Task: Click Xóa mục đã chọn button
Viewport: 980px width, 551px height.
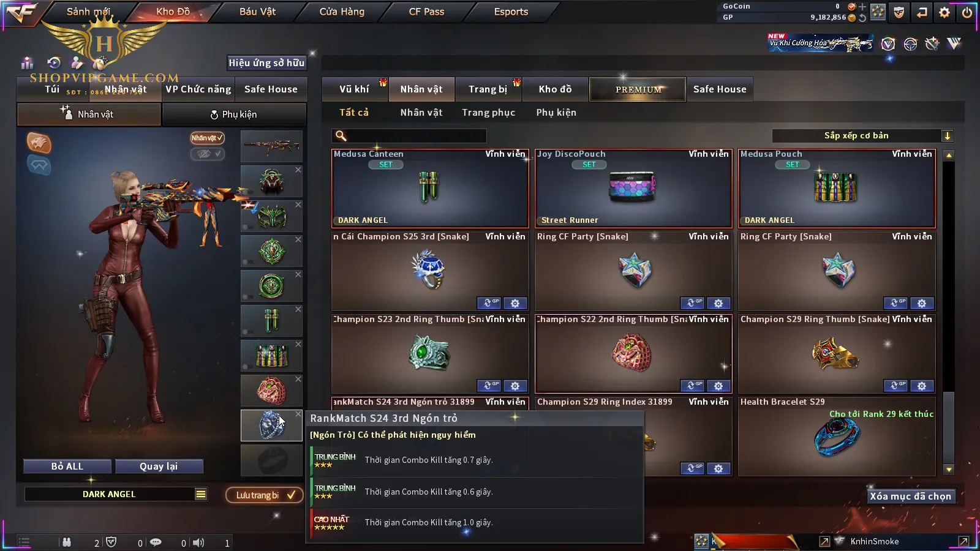Action: [910, 496]
